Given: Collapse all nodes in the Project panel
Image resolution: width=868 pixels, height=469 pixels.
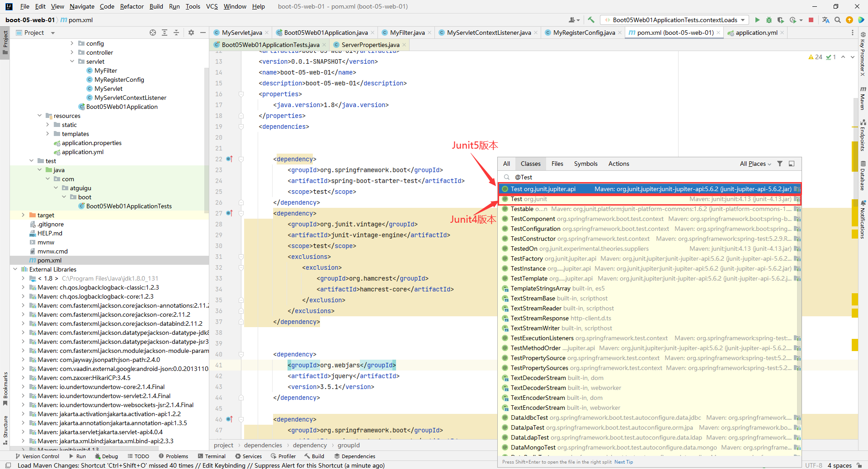Looking at the screenshot, I should 176,33.
